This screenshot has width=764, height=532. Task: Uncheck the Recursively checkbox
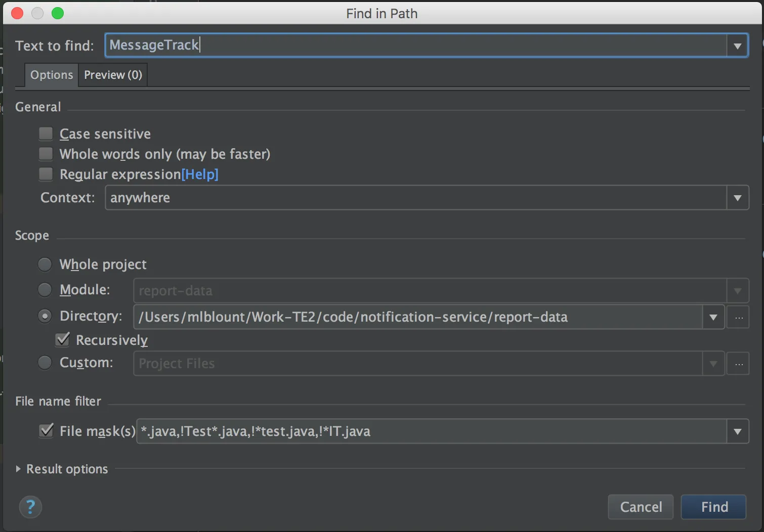pyautogui.click(x=63, y=340)
